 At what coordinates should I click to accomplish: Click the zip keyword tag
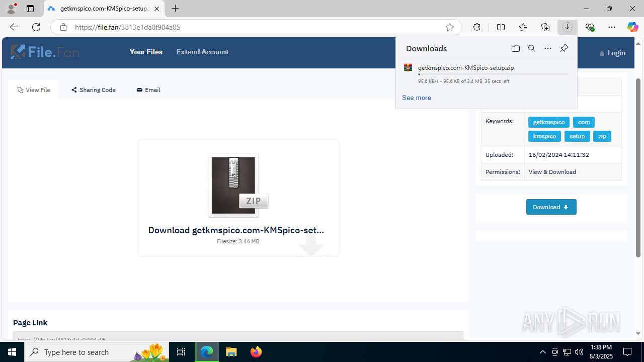[x=602, y=136]
